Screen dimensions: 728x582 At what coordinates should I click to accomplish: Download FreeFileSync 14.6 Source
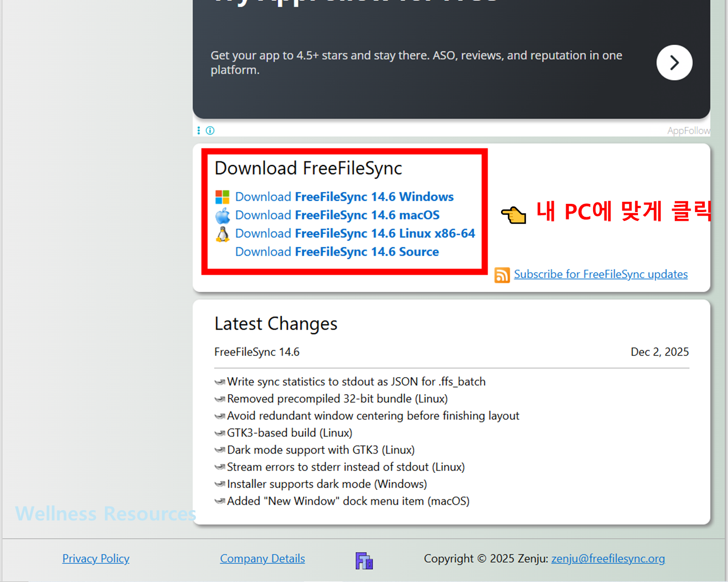pos(337,251)
